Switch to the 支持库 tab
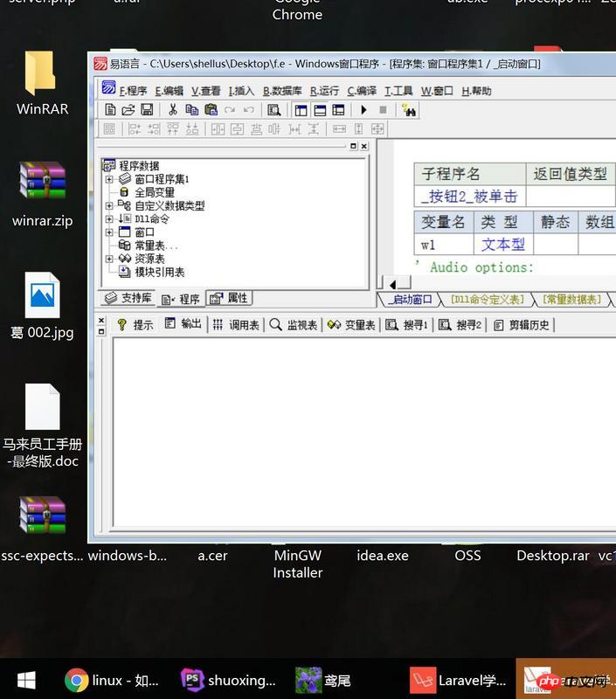This screenshot has height=699, width=616. (128, 299)
